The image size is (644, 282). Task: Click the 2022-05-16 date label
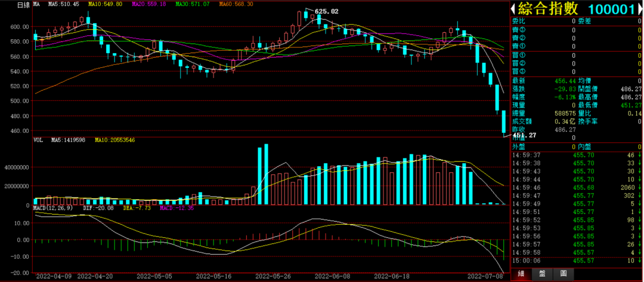click(214, 276)
